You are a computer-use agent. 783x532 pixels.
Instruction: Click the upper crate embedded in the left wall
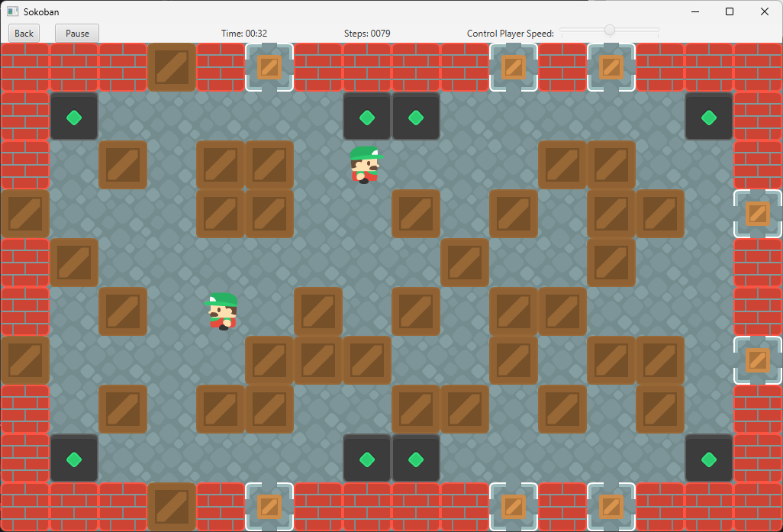point(25,214)
